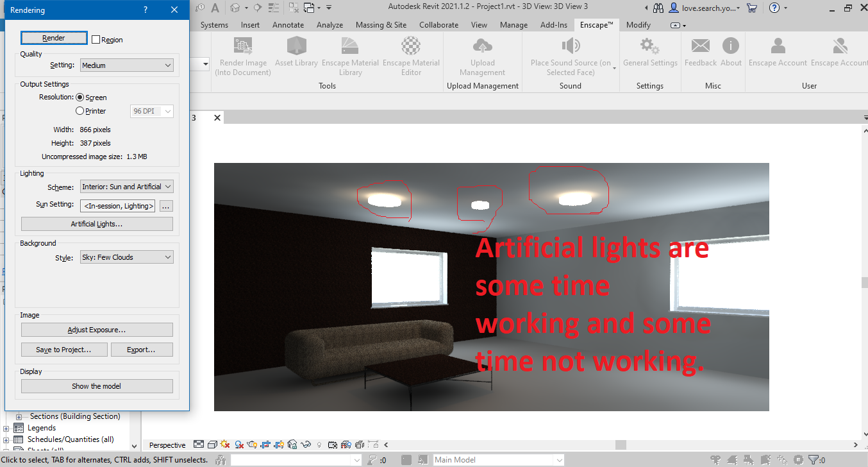Click Save to Project button
The image size is (868, 467).
[x=63, y=350]
